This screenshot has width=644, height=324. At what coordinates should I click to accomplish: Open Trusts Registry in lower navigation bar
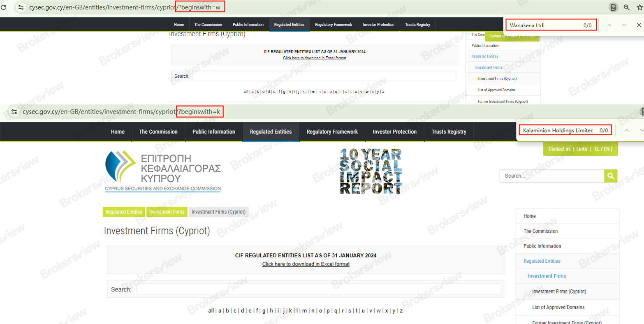click(449, 132)
